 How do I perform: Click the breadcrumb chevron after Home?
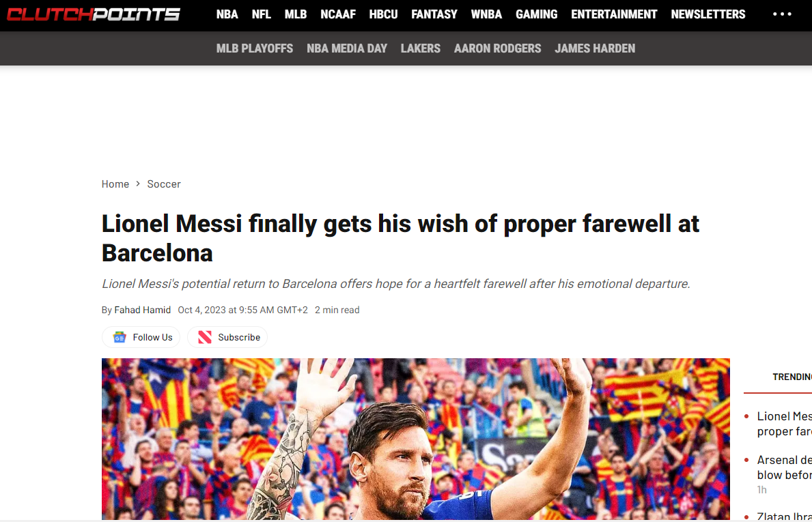[x=138, y=184]
